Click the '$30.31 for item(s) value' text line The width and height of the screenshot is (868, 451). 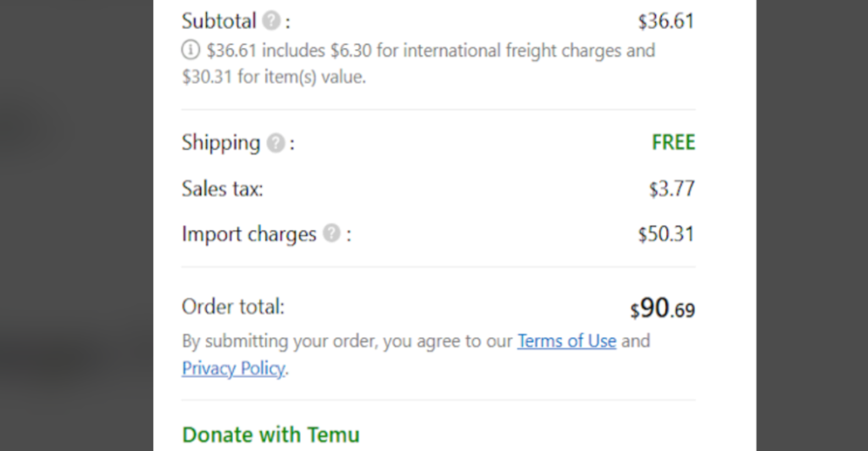tap(274, 76)
